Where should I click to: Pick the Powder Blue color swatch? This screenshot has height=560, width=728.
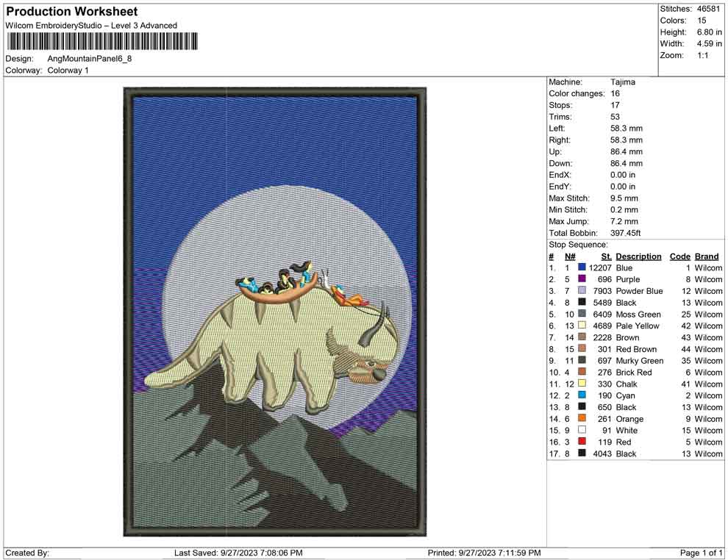coord(582,290)
